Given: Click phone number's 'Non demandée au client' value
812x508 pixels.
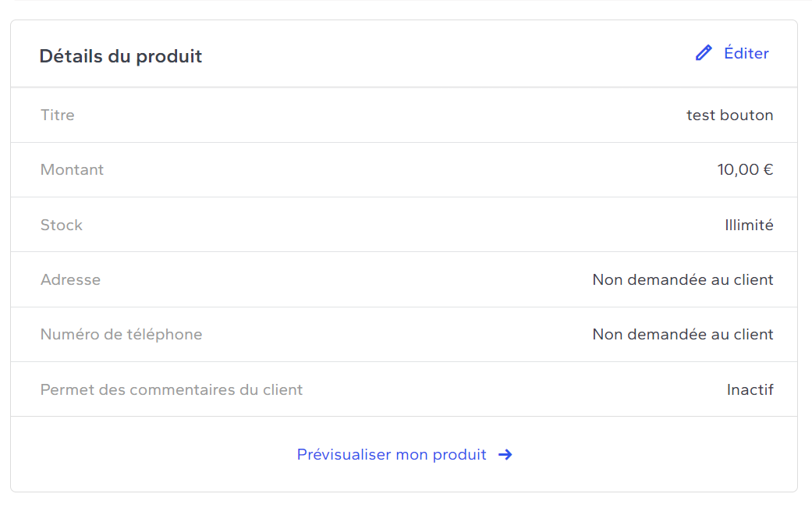Looking at the screenshot, I should click(683, 335).
